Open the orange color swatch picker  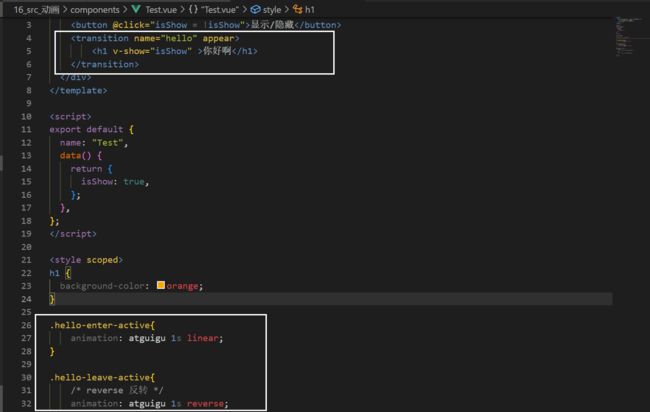[x=161, y=286]
